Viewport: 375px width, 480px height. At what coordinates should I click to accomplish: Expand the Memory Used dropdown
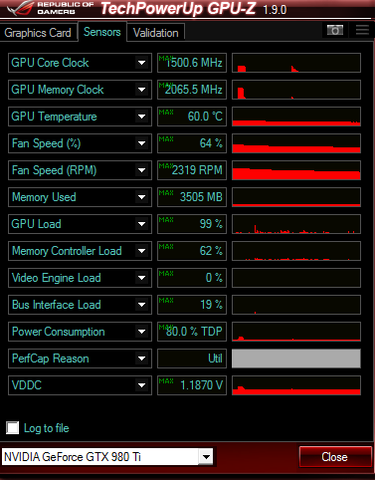pyautogui.click(x=142, y=197)
